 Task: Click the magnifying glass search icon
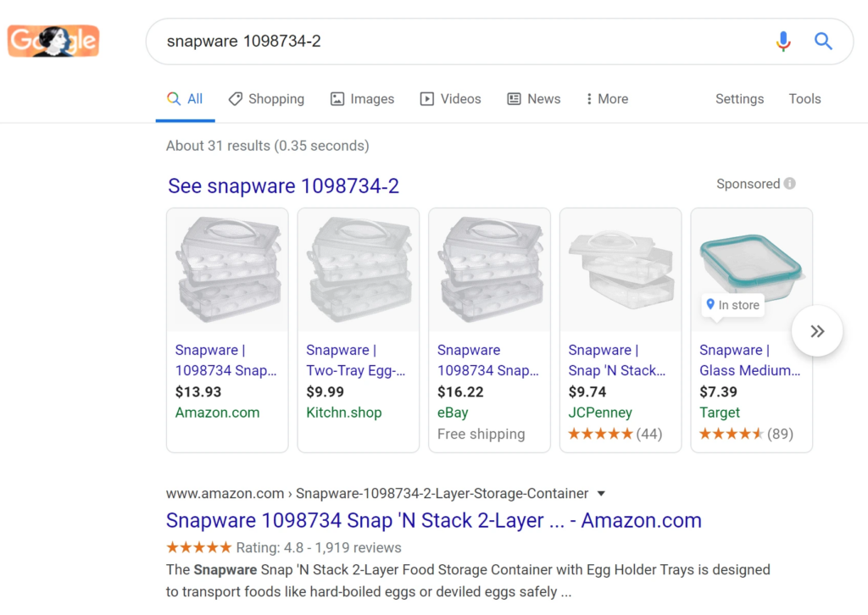[x=823, y=41]
